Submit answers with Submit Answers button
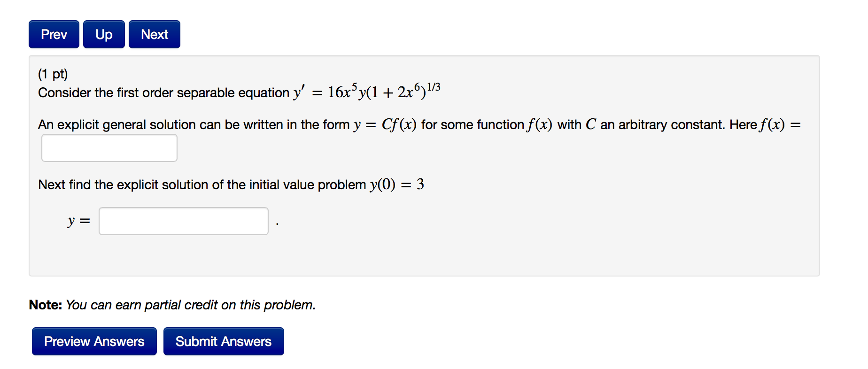868x369 pixels. [x=223, y=341]
